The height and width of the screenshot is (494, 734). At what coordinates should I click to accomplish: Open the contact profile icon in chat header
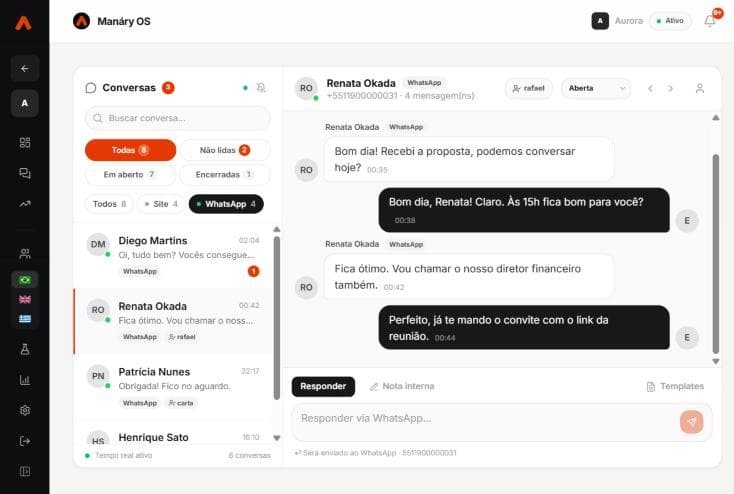tap(700, 88)
